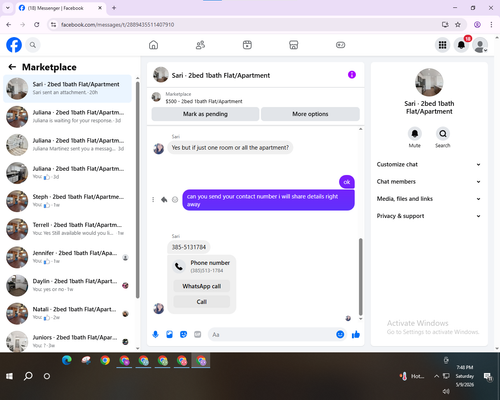Expand Privacy & support section
The width and height of the screenshot is (500, 400).
[x=429, y=216]
